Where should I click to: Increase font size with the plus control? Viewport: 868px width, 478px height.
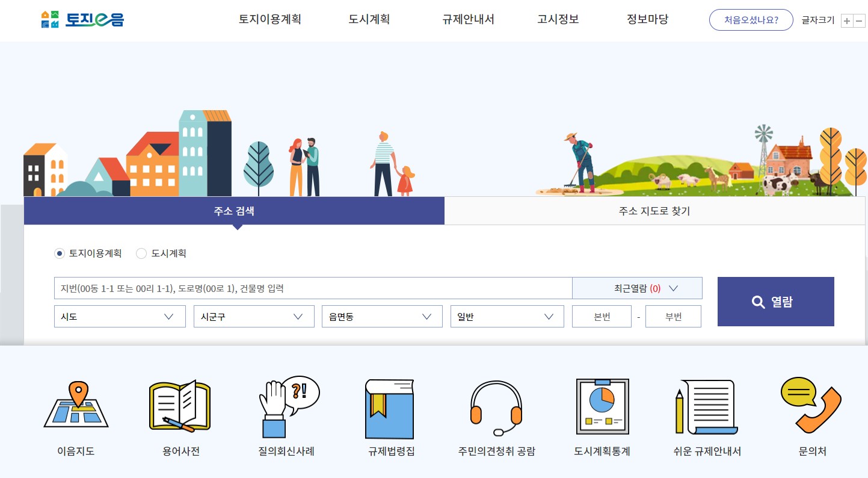[846, 20]
